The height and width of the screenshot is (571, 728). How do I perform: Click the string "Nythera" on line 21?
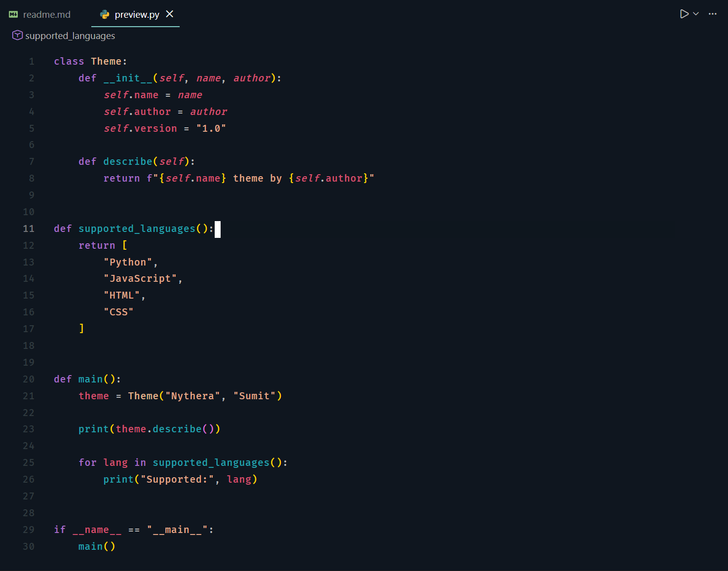pos(192,396)
